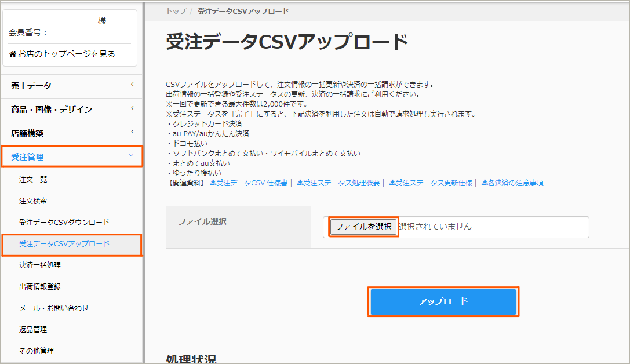The width and height of the screenshot is (630, 364).
Task: Open the 受注データCSV 仕様書 link text
Action: pyautogui.click(x=252, y=183)
